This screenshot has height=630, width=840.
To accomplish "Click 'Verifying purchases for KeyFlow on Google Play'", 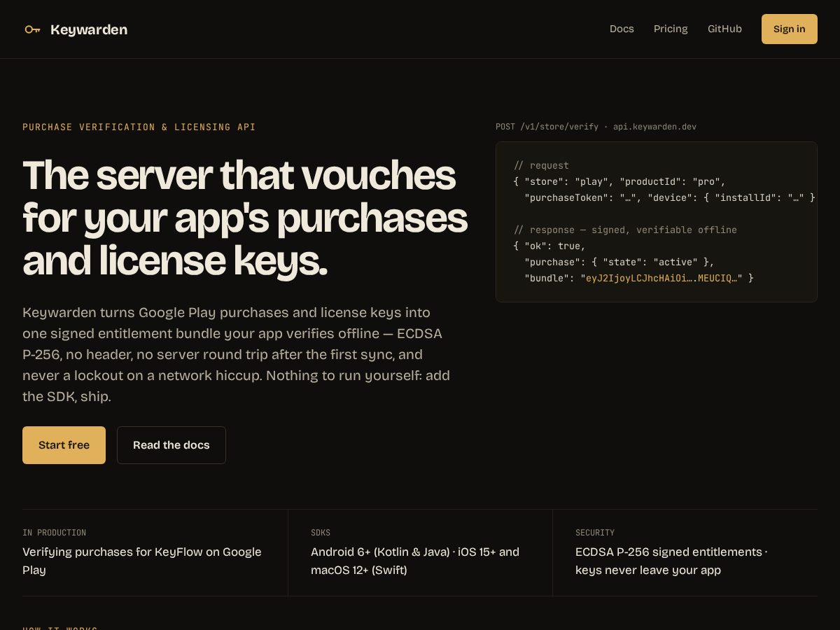I will (x=142, y=561).
